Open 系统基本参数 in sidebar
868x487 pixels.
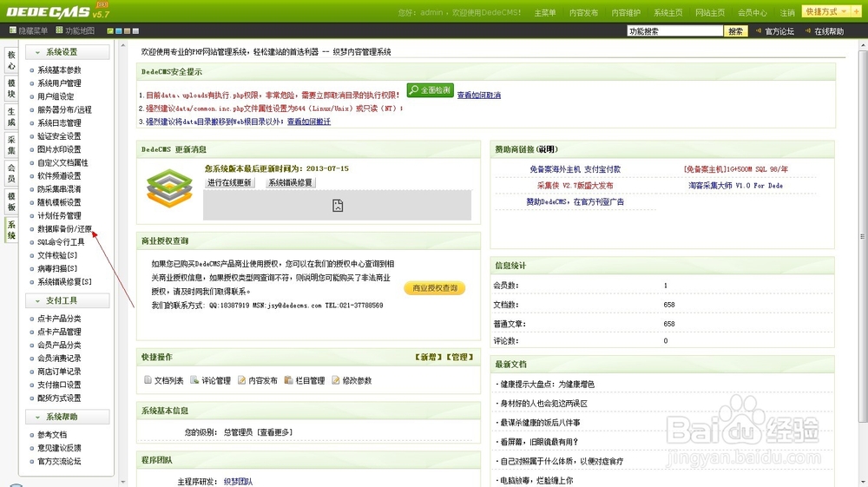tap(59, 69)
